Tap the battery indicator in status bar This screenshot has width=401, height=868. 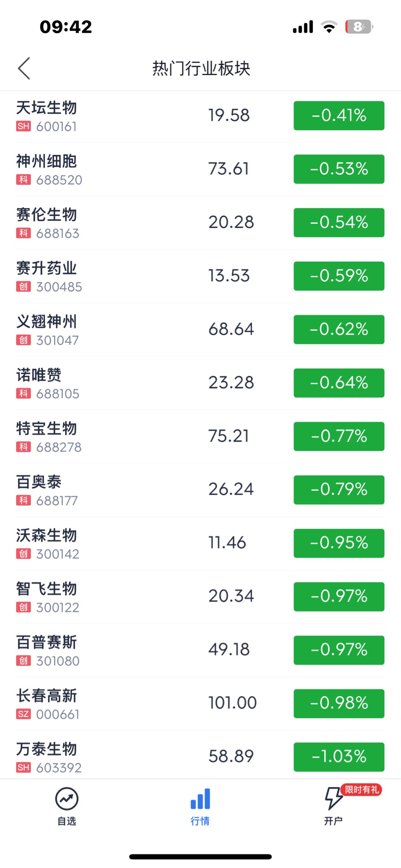(359, 27)
